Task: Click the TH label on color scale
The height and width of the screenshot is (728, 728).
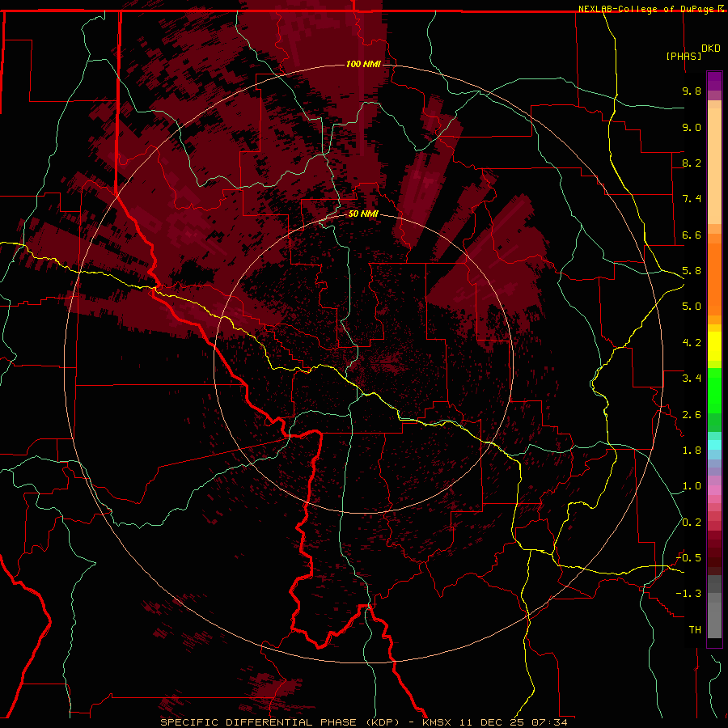Action: [695, 630]
